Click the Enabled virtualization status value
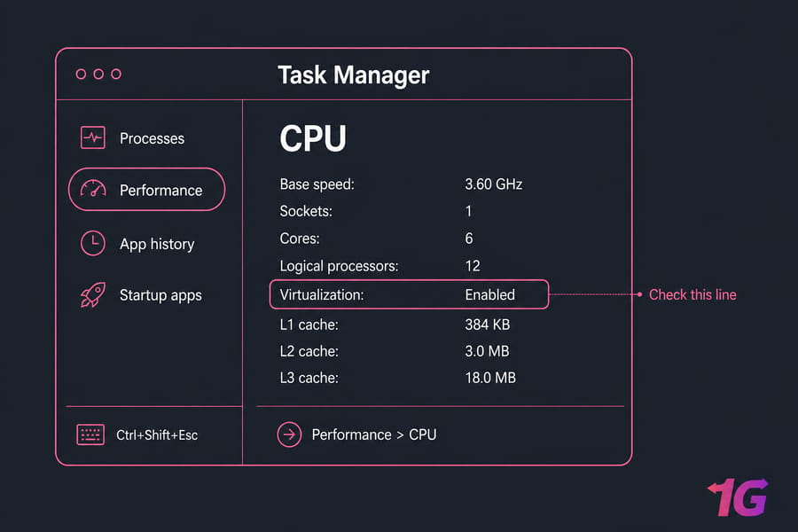The height and width of the screenshot is (532, 798). coord(490,294)
